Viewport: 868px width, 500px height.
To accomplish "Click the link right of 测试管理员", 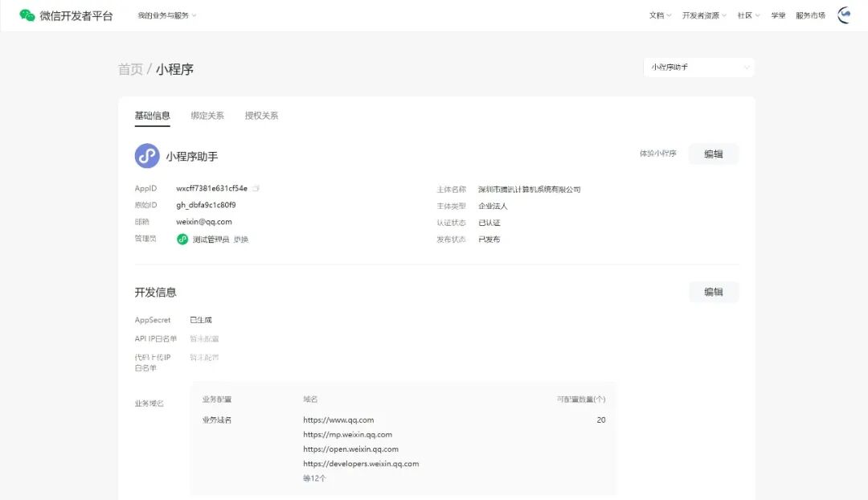I will [x=241, y=240].
